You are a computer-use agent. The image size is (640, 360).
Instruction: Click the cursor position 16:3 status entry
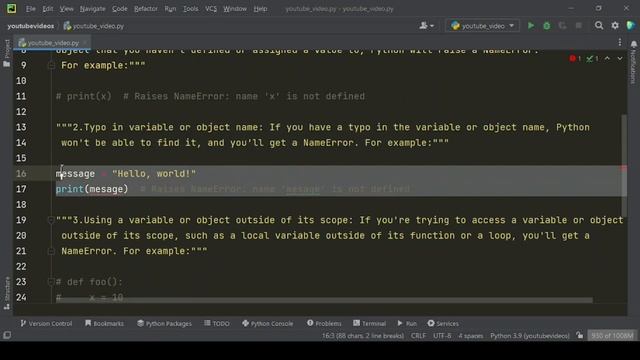point(363,336)
